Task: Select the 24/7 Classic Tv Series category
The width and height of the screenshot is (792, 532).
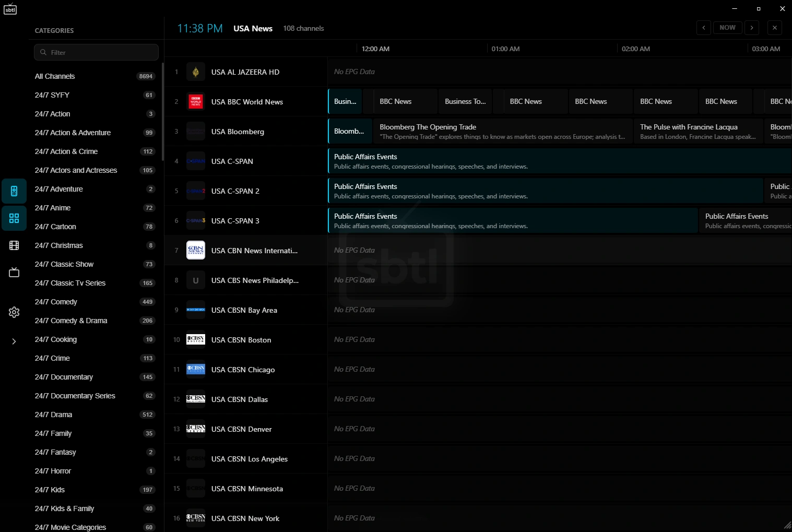Action: [x=95, y=283]
